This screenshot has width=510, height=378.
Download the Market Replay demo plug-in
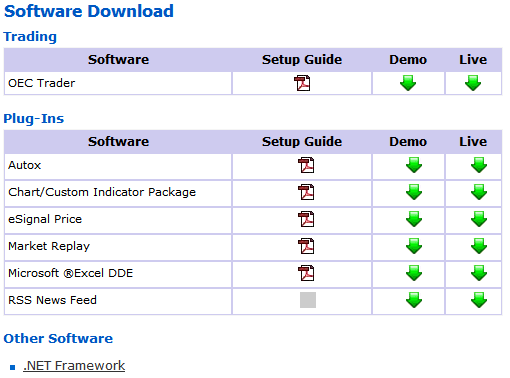pyautogui.click(x=414, y=246)
